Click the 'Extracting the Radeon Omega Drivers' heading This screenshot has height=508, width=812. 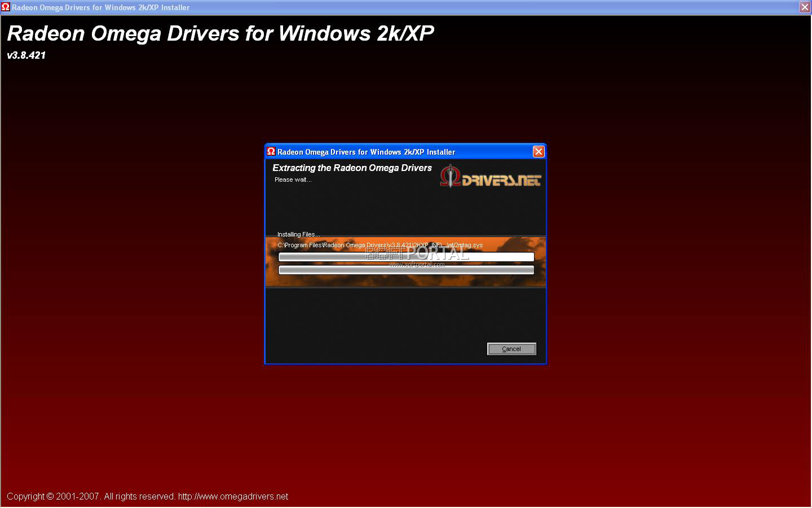click(x=352, y=168)
